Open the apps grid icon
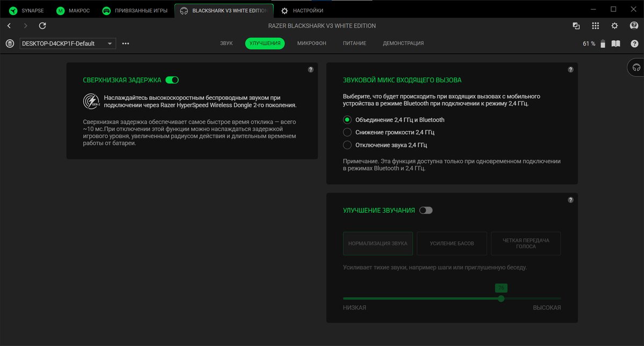This screenshot has width=644, height=346. tap(595, 26)
